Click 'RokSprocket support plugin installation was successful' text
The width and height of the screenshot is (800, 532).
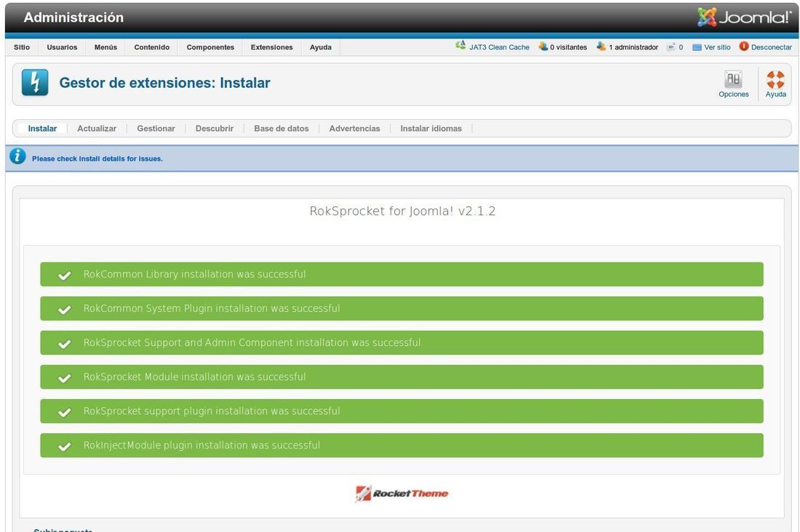212,411
